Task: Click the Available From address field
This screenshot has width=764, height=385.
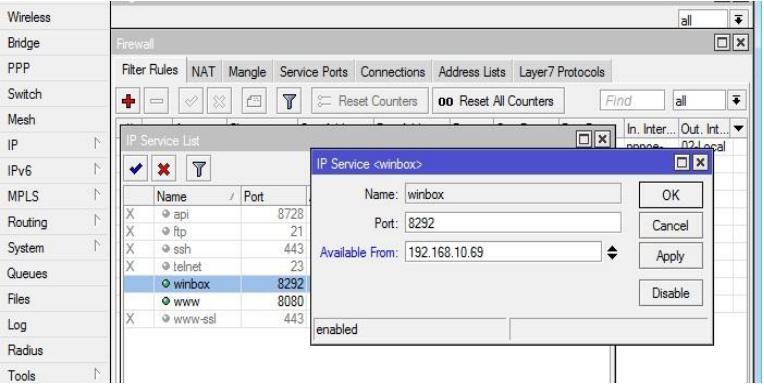Action: pyautogui.click(x=503, y=252)
